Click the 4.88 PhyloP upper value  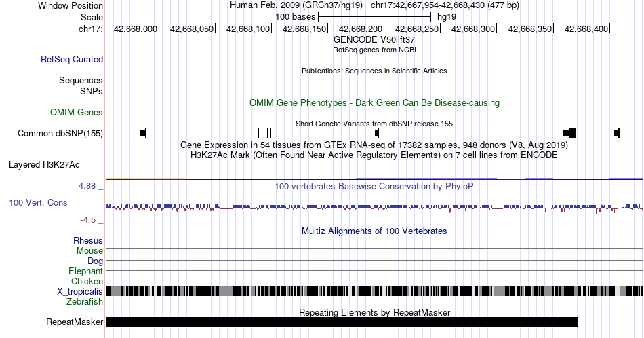click(87, 186)
